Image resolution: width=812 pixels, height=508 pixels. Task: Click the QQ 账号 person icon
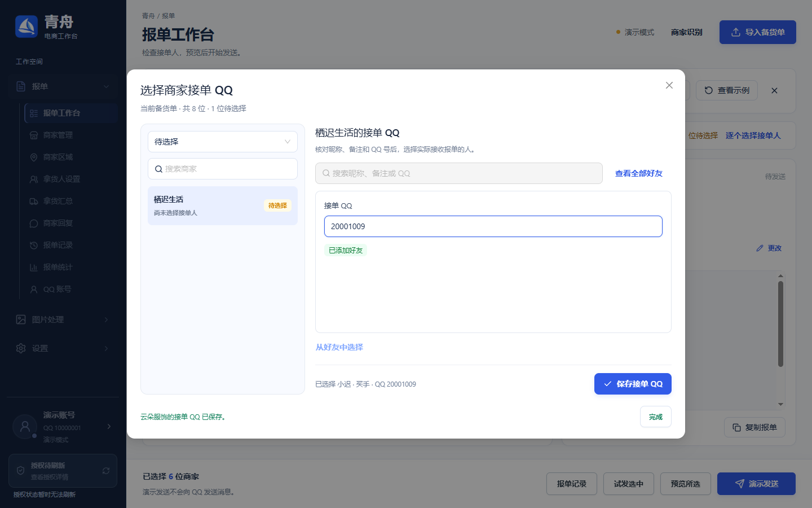point(34,289)
